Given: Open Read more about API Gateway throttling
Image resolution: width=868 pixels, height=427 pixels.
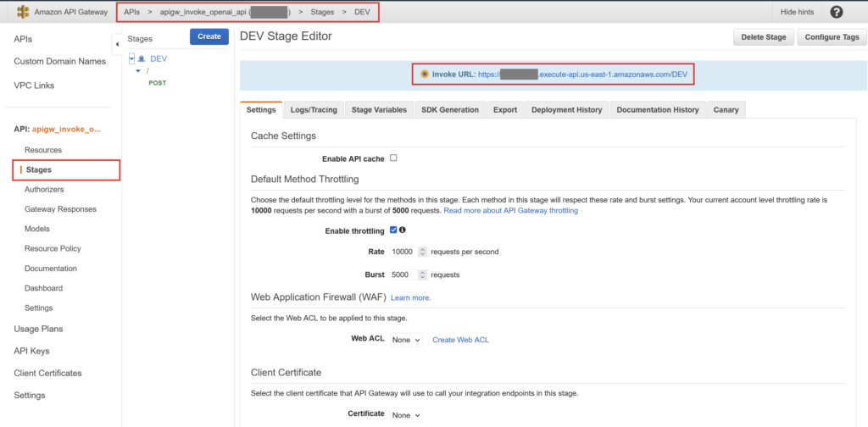Looking at the screenshot, I should (x=511, y=211).
